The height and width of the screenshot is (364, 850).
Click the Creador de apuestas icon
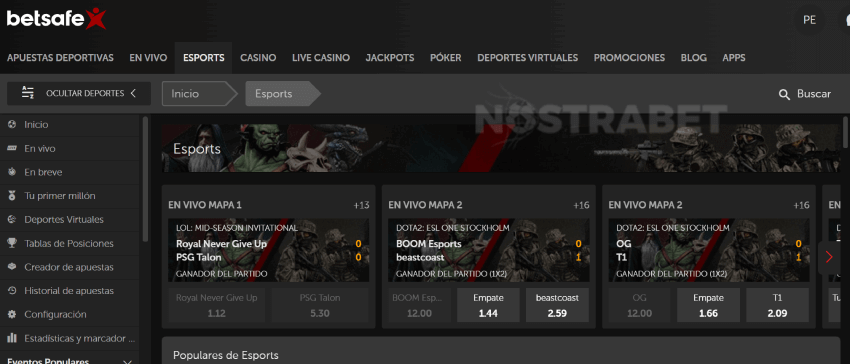[x=12, y=267]
